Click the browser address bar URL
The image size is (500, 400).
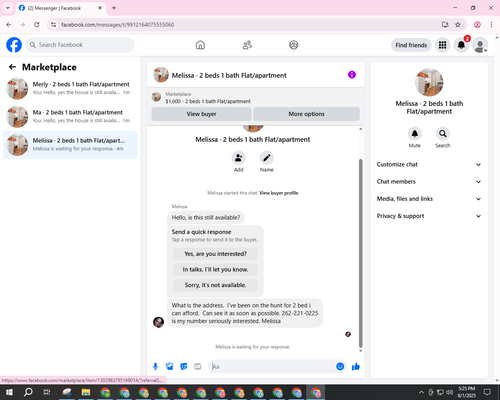click(x=117, y=25)
